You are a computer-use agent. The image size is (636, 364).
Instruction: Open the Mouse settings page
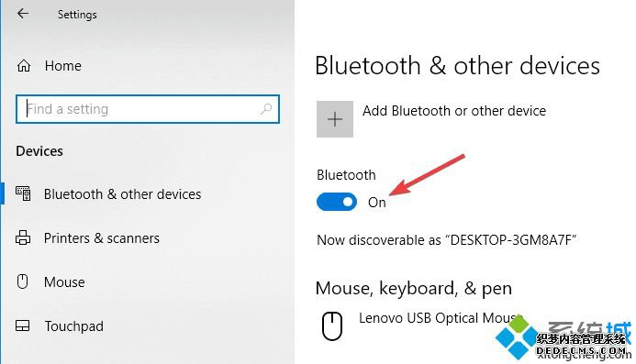pos(64,281)
